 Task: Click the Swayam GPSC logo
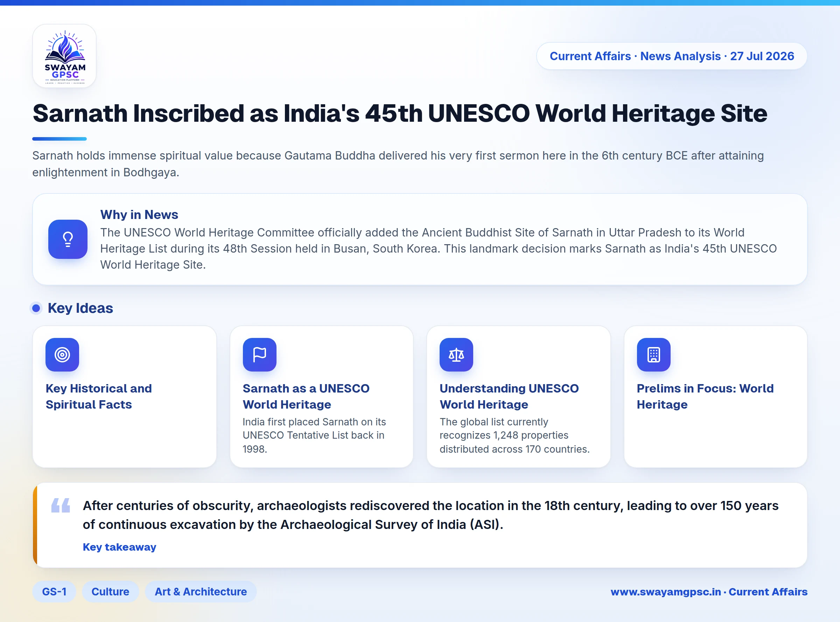point(64,56)
